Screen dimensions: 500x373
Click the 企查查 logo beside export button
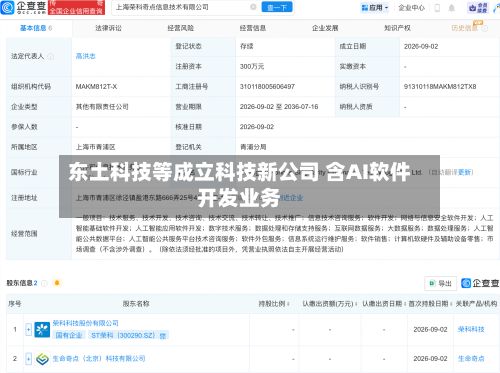pos(480,283)
